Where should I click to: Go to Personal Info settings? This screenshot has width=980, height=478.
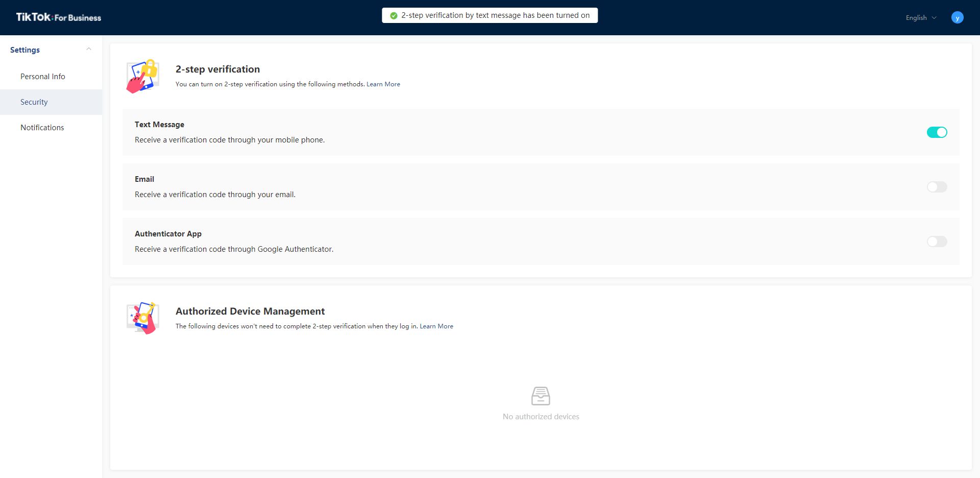coord(51,77)
